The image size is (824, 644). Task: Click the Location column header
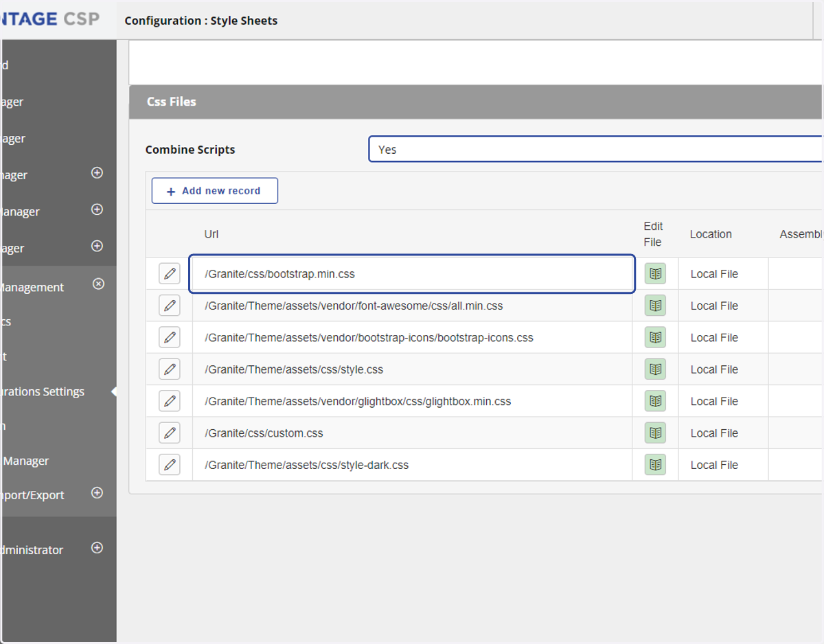[711, 234]
